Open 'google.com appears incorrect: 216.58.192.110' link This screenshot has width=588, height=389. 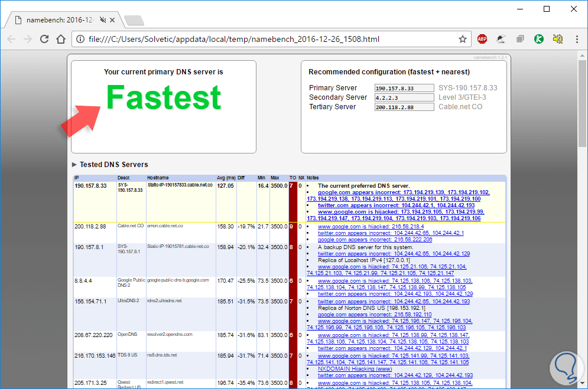pos(375,315)
